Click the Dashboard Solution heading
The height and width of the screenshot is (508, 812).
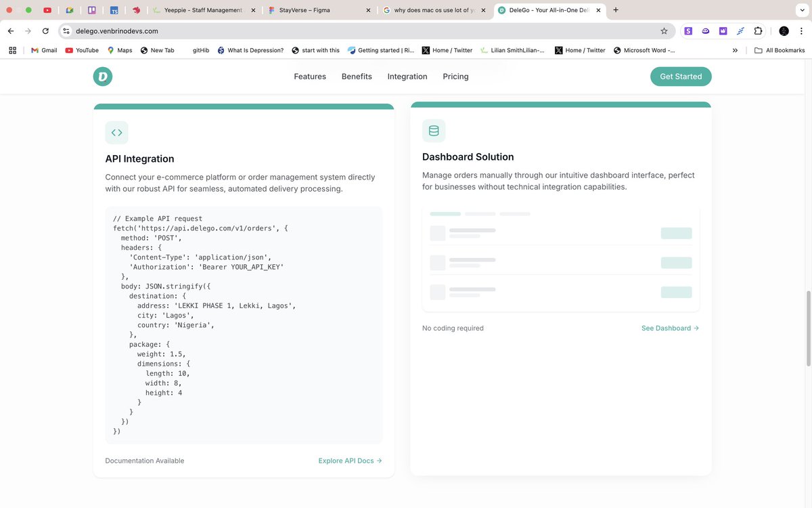pos(468,156)
